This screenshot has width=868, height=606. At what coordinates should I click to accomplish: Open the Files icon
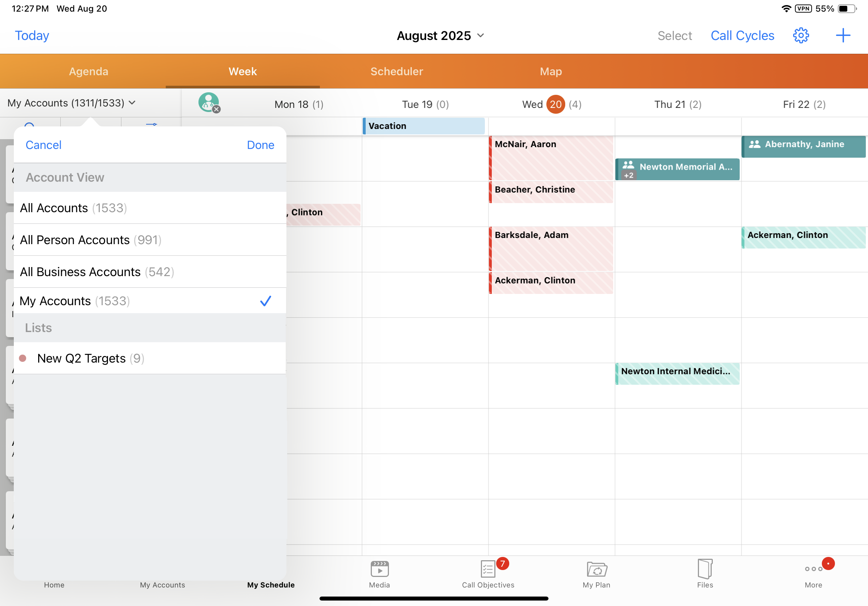coord(705,570)
